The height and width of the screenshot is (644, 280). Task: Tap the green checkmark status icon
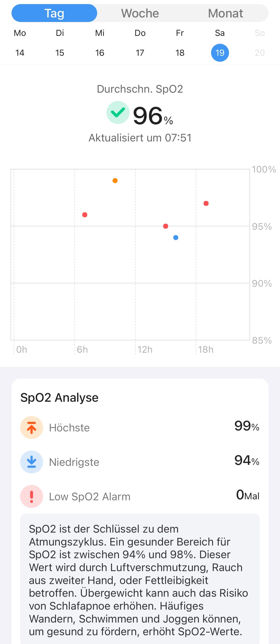pyautogui.click(x=118, y=112)
